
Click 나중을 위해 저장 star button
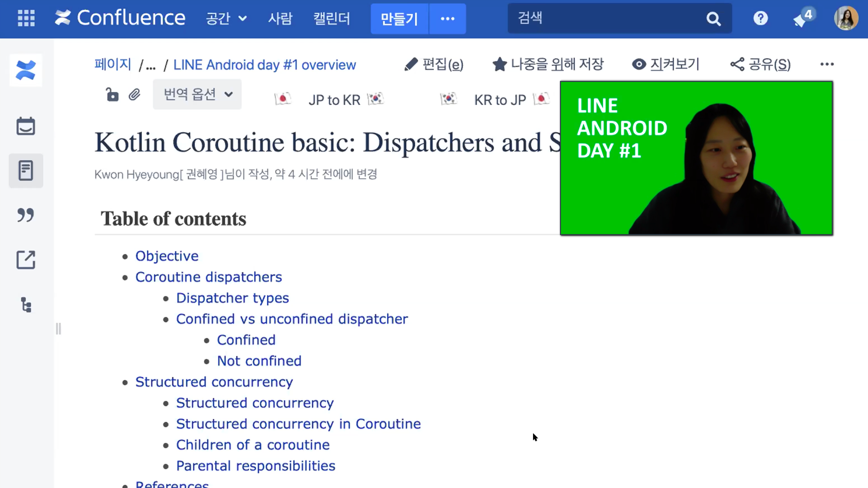tap(548, 64)
